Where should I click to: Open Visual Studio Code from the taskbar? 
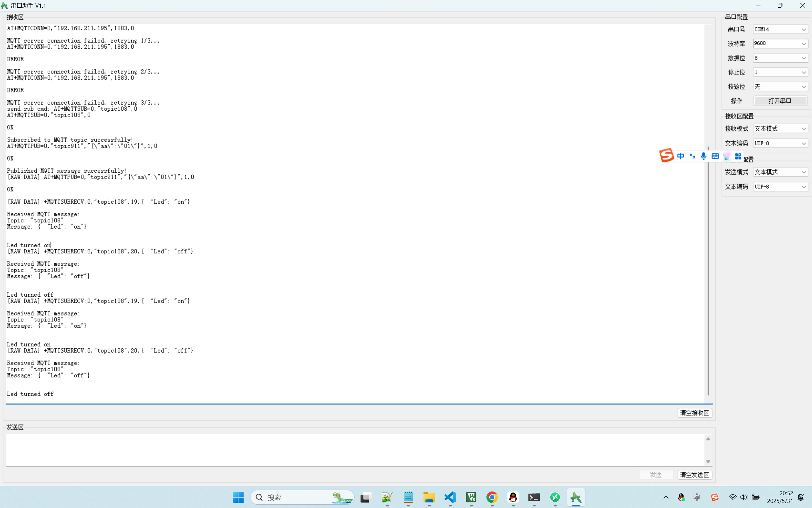click(450, 497)
